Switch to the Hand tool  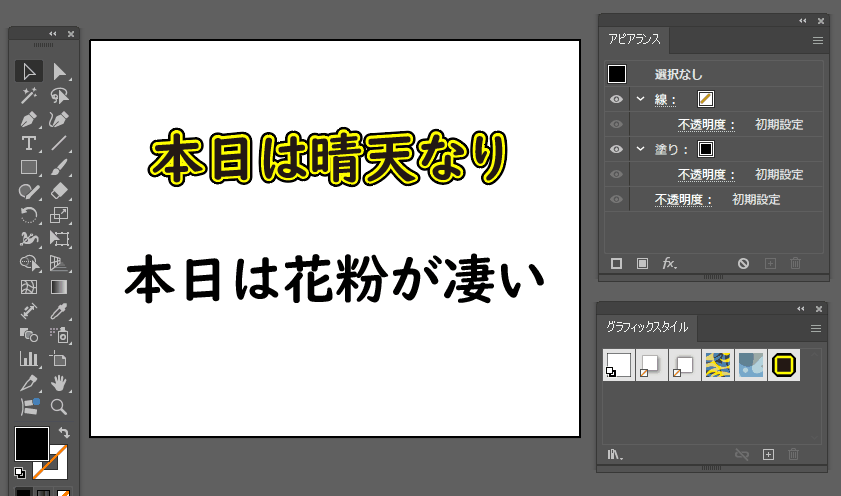59,383
